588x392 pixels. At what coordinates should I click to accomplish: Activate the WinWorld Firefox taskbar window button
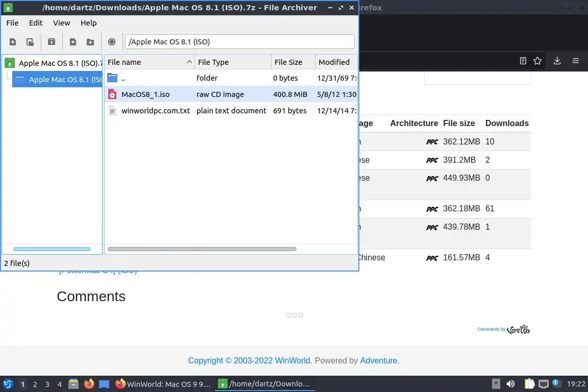click(x=163, y=384)
